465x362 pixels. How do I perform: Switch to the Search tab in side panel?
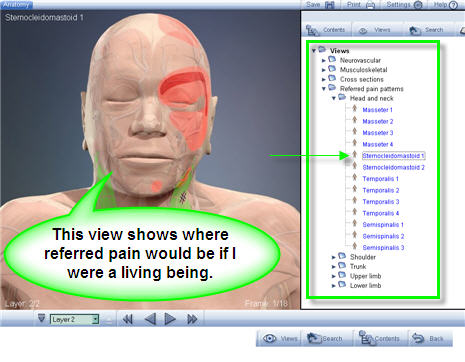click(x=427, y=30)
